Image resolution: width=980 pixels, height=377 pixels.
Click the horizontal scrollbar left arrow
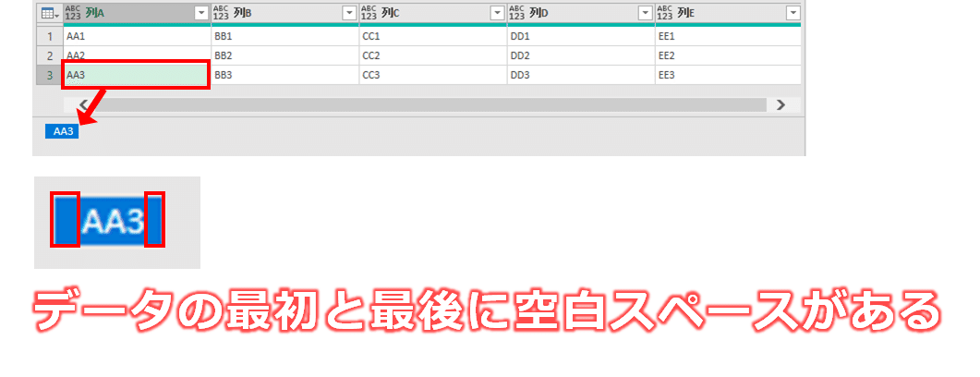click(84, 104)
